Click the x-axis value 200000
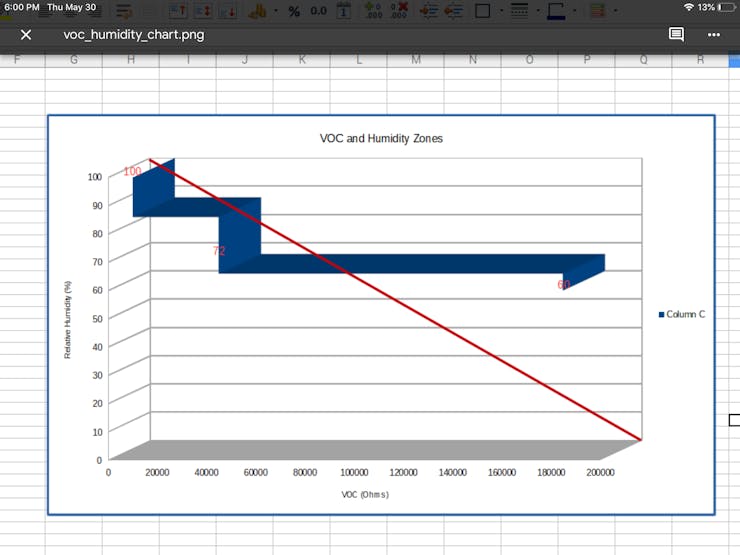 (x=600, y=472)
